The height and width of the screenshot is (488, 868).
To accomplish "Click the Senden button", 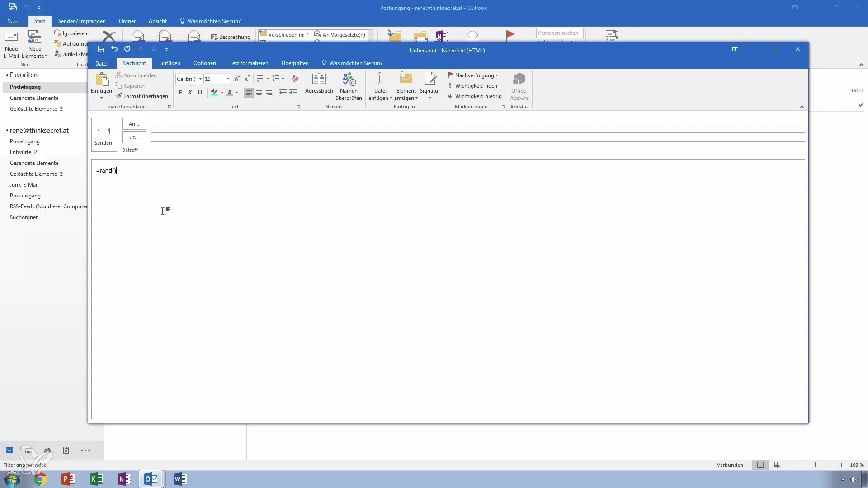I will [104, 135].
